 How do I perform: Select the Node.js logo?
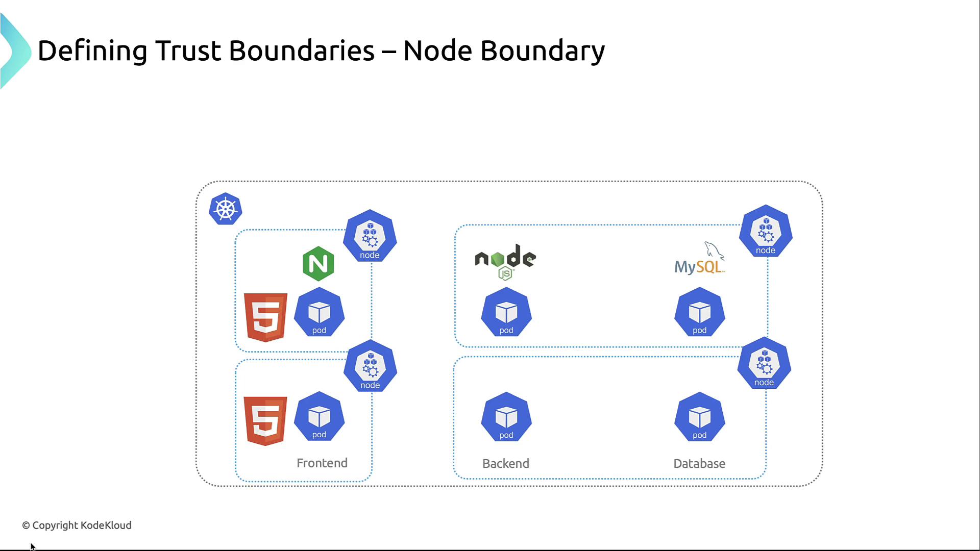coord(505,261)
